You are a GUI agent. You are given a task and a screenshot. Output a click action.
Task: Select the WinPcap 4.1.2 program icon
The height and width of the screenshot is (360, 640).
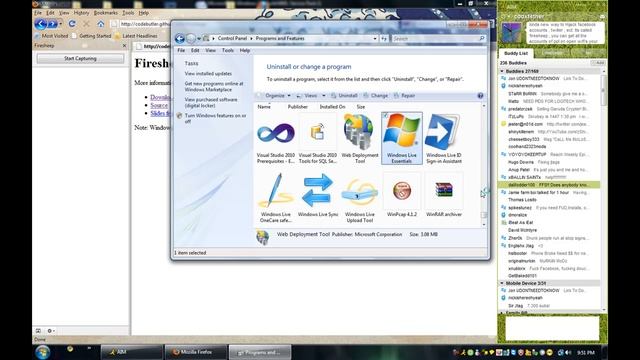pos(402,195)
